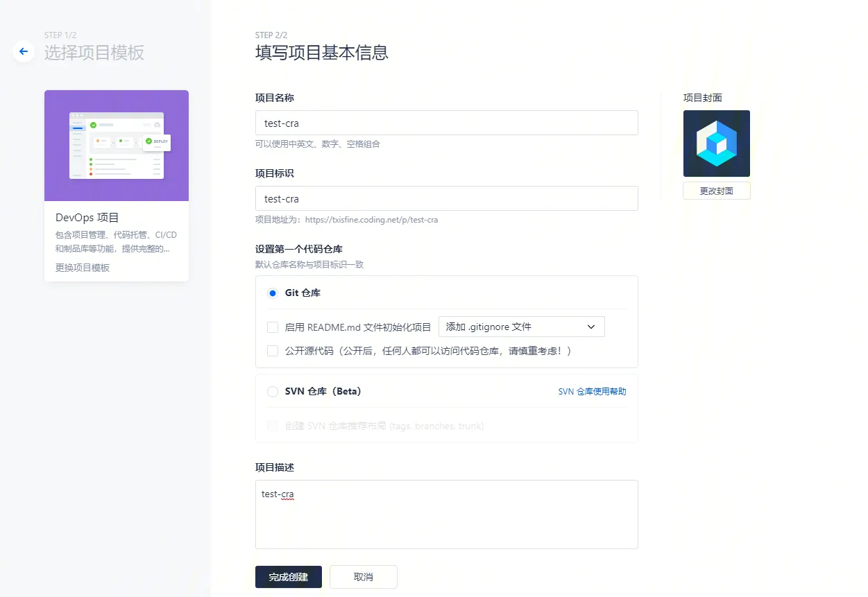868x597 pixels.
Task: Click the .gitignore dropdown chevron arrow
Action: tap(591, 327)
